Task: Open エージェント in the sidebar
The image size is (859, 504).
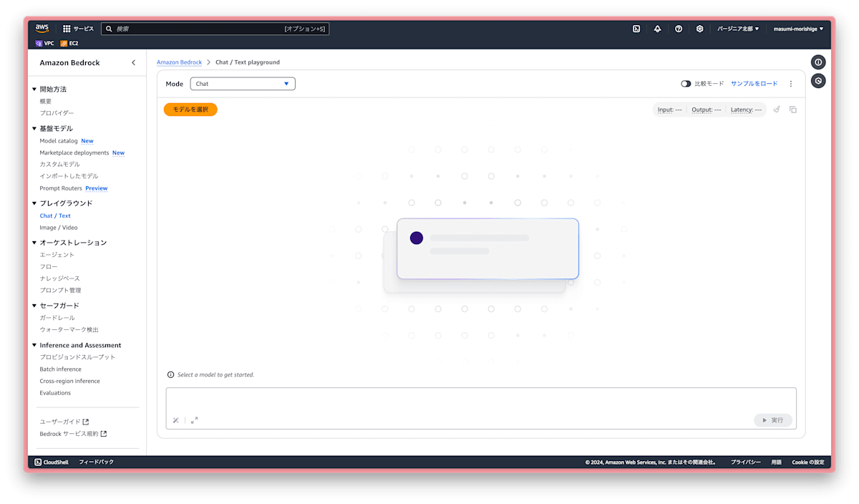Action: point(57,255)
